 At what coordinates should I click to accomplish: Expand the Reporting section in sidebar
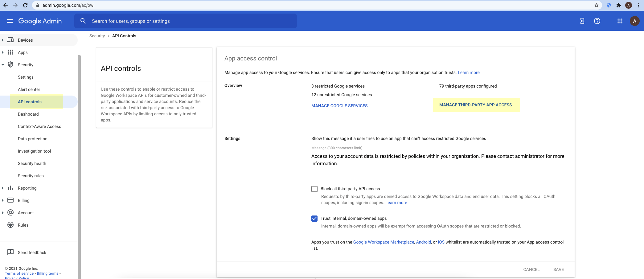[3, 188]
